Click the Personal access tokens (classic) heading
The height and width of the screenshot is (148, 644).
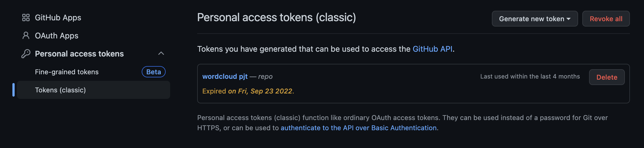[x=276, y=17]
